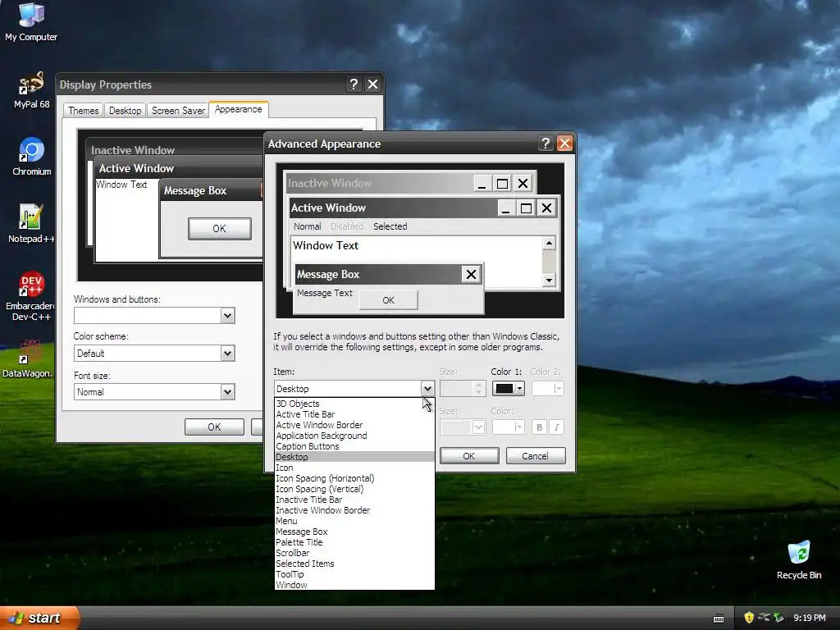
Task: Click the preview scrollbar up arrow
Action: coord(549,243)
